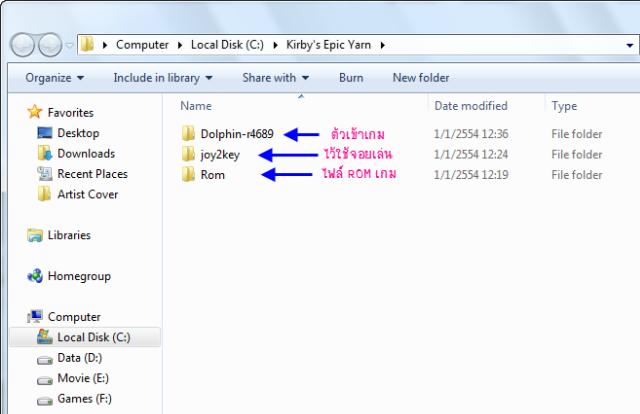This screenshot has height=414, width=640.
Task: Click the Favorites star icon
Action: [x=35, y=112]
